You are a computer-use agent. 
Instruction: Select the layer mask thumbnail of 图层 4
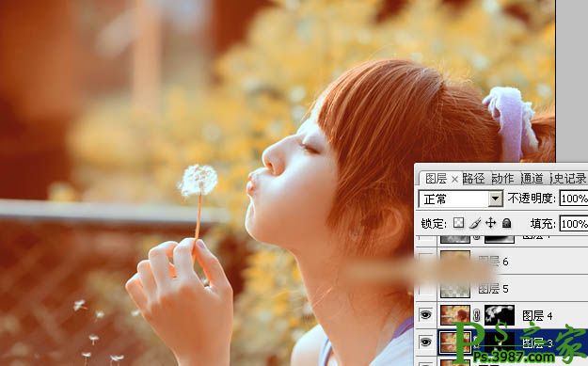click(x=500, y=315)
